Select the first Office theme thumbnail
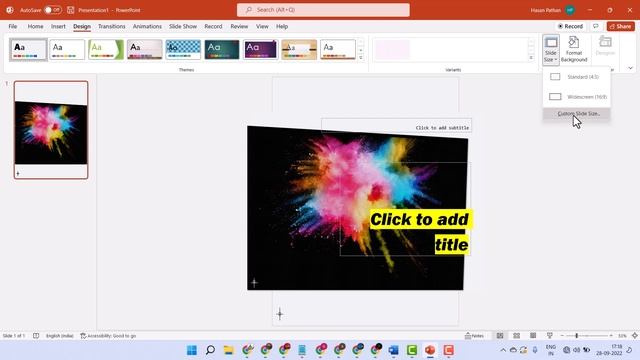Viewport: 640px width, 360px height. pyautogui.click(x=28, y=50)
